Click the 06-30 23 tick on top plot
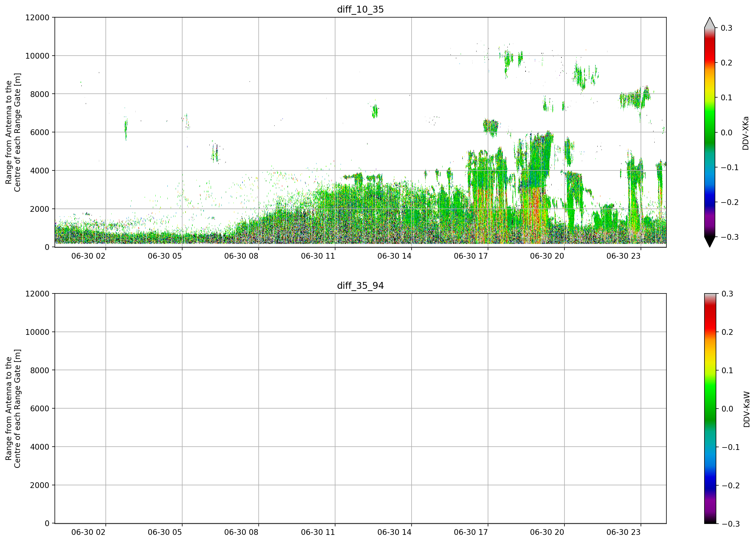756x542 pixels. [623, 256]
